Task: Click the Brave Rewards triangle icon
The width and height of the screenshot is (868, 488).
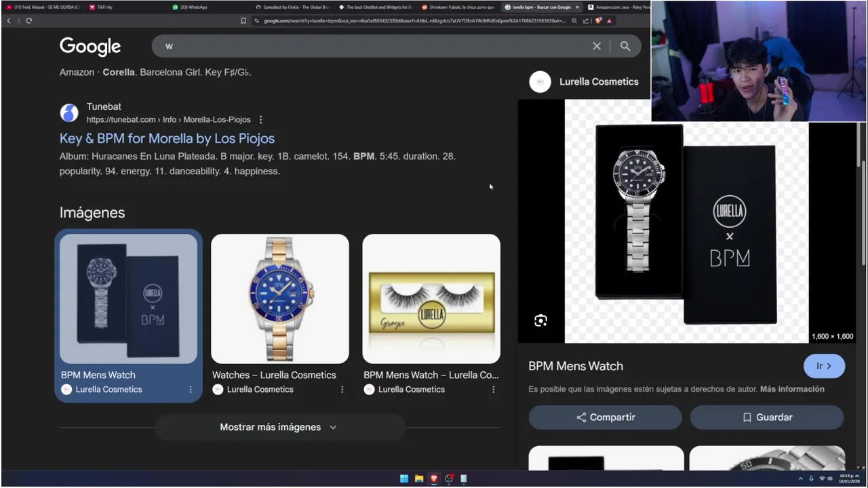Action: coord(609,20)
